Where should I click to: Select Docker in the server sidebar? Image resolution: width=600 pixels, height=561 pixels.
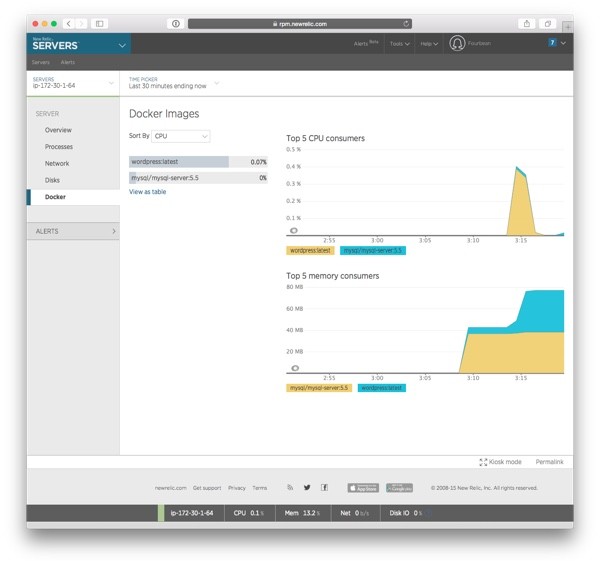[73, 197]
